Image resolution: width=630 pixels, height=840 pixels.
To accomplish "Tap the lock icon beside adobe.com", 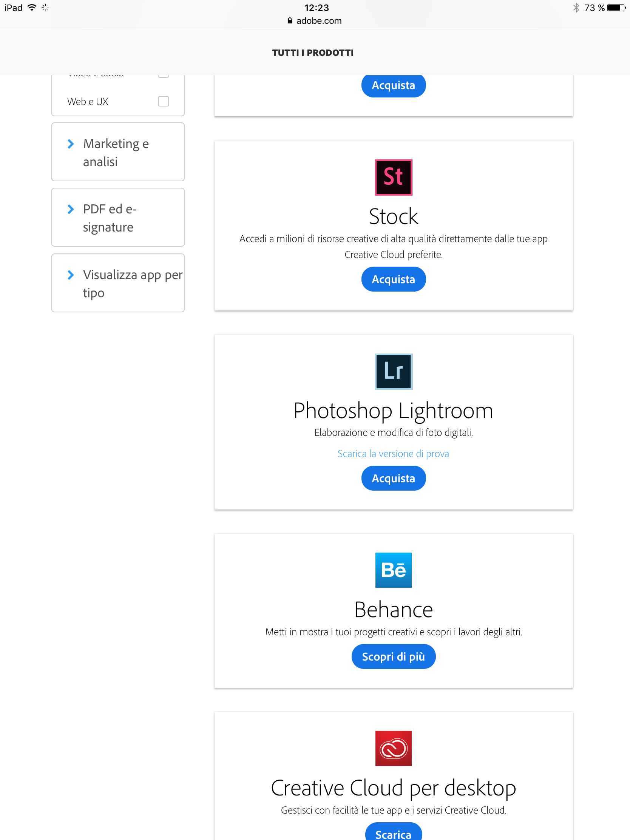I will click(x=290, y=21).
